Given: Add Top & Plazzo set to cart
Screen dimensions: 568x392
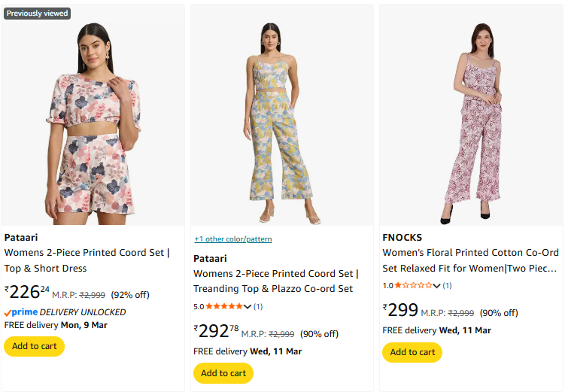Looking at the screenshot, I should (x=223, y=373).
